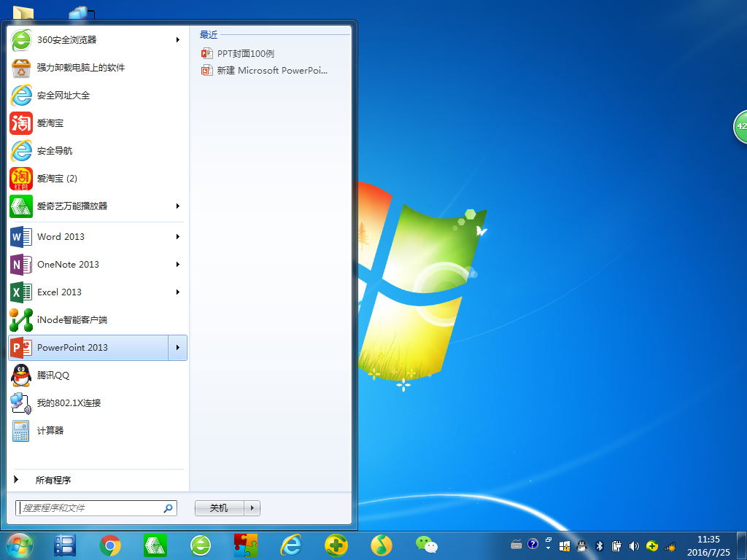Click the keyboard input icon in tray

pyautogui.click(x=516, y=545)
